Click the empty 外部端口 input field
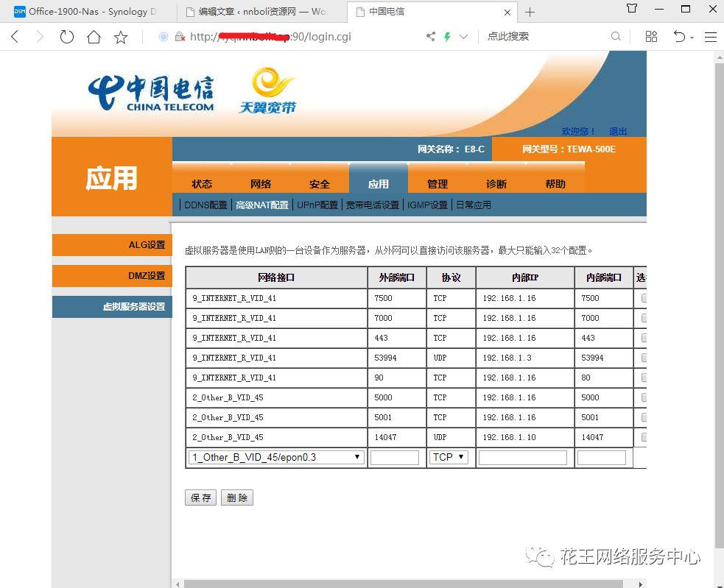Screen dimensions: 724x588 396,456
